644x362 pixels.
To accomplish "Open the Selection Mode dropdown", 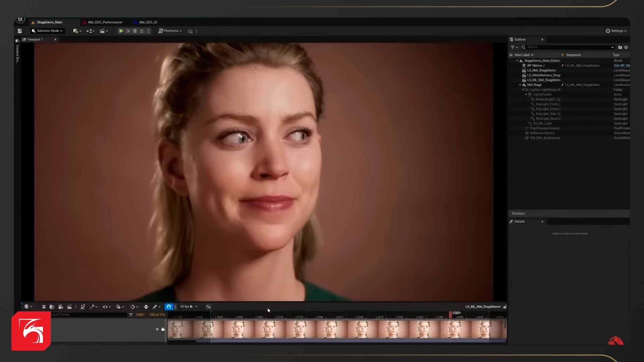I will tap(47, 31).
